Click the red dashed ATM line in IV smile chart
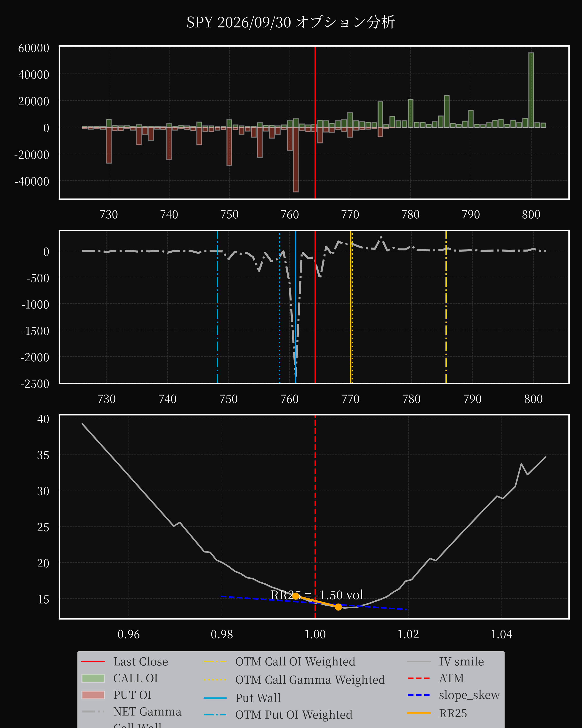 pos(315,517)
